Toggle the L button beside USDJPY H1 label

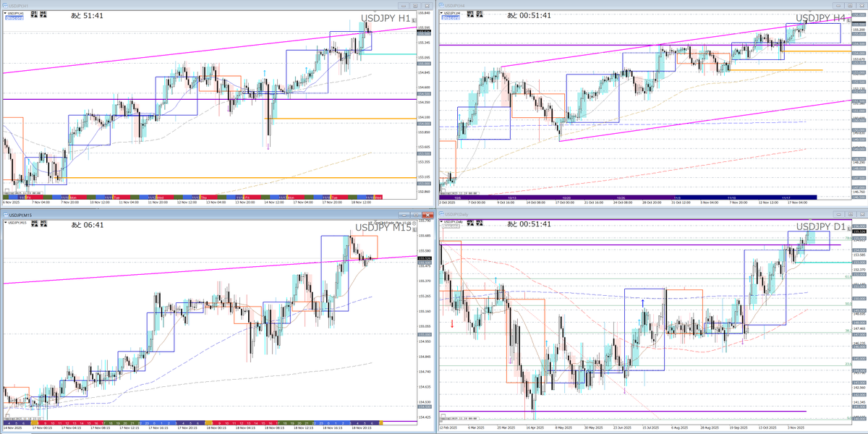pos(414,21)
